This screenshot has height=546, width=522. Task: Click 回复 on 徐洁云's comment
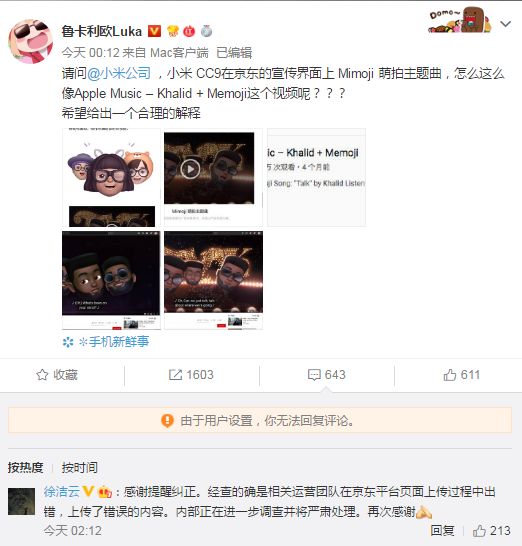pyautogui.click(x=442, y=531)
